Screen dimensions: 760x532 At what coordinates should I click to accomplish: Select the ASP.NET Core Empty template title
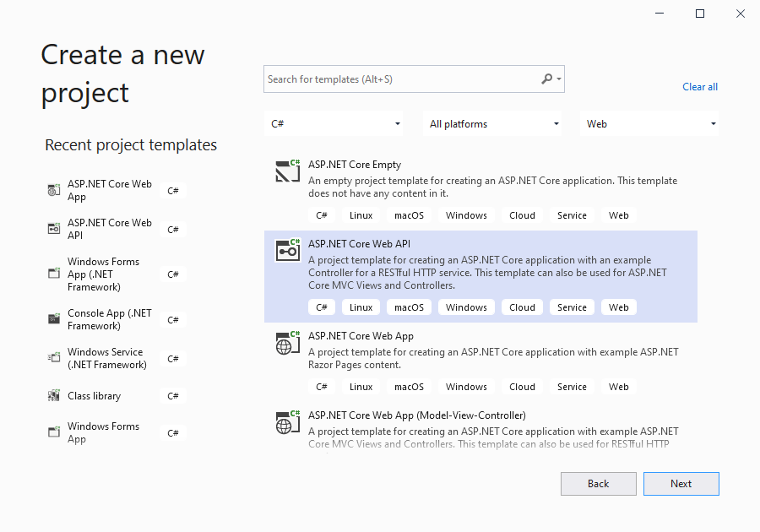pos(355,165)
